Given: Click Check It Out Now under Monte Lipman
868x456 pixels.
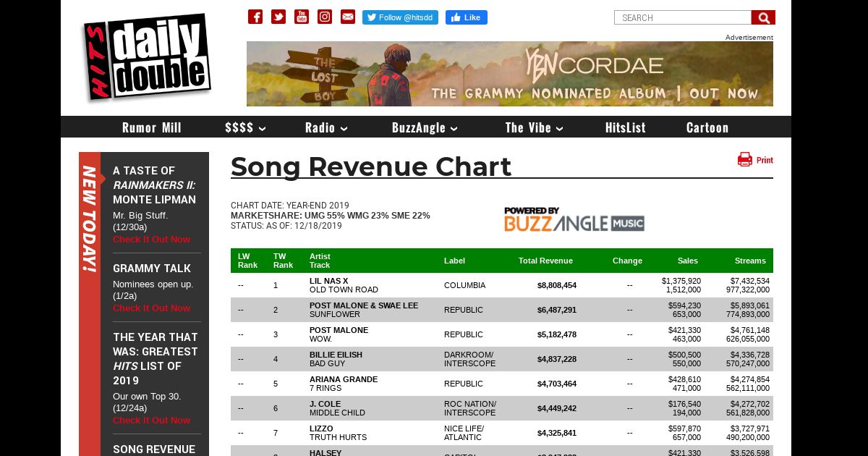Looking at the screenshot, I should tap(151, 240).
